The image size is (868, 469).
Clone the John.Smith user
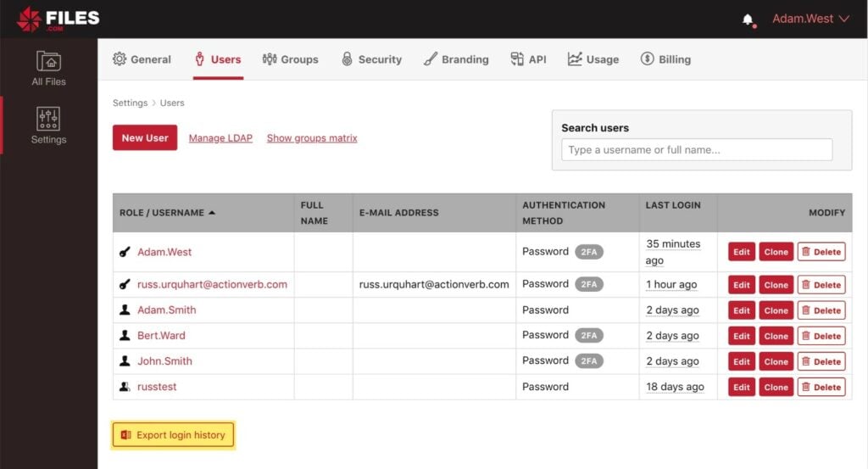click(776, 361)
